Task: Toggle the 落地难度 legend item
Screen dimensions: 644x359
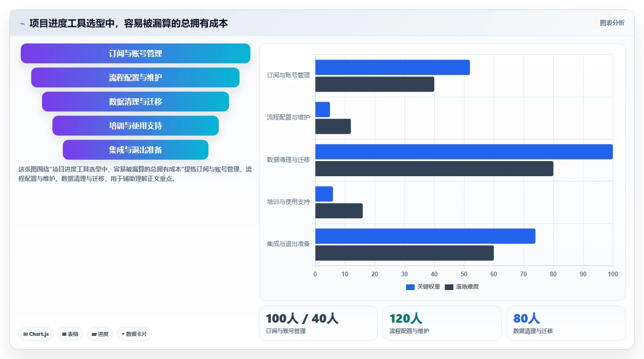Action: point(462,287)
